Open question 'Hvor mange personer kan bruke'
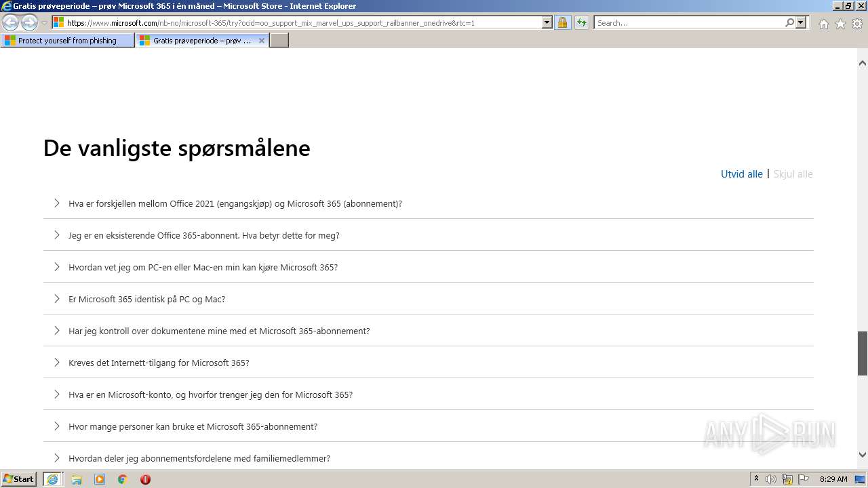Image resolution: width=868 pixels, height=488 pixels. click(x=193, y=426)
